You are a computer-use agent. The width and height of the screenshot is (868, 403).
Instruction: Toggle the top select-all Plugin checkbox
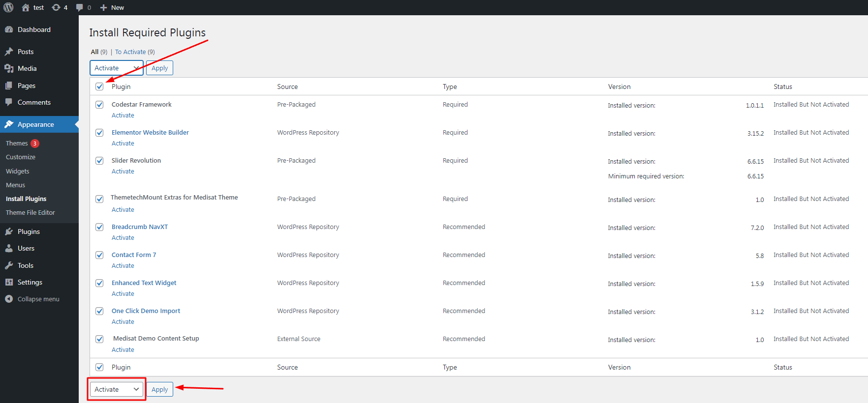tap(99, 86)
